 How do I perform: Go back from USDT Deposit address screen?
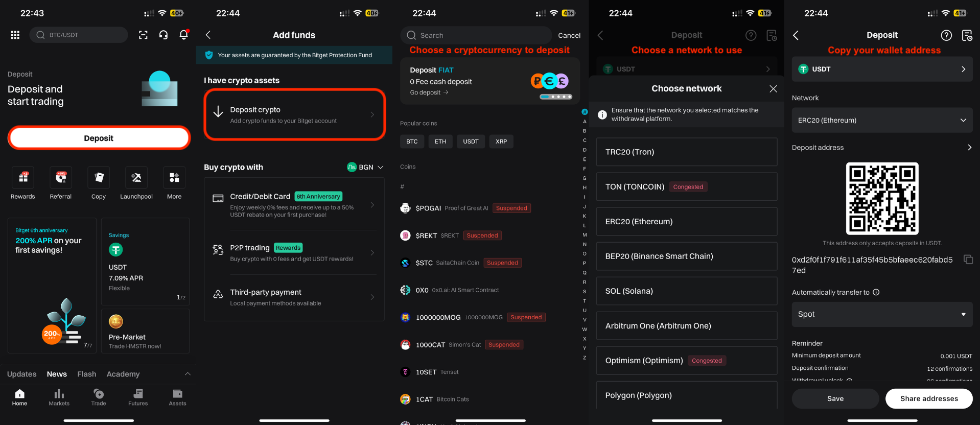(796, 35)
